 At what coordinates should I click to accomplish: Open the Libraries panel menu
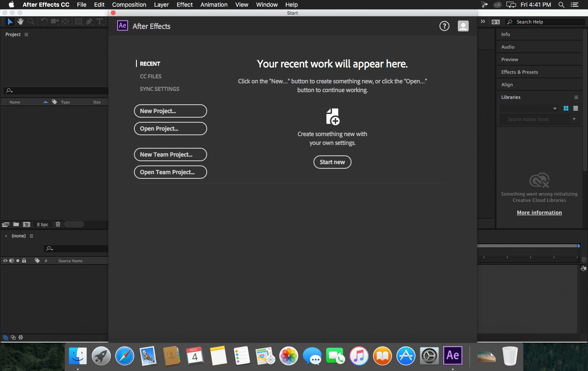(576, 97)
